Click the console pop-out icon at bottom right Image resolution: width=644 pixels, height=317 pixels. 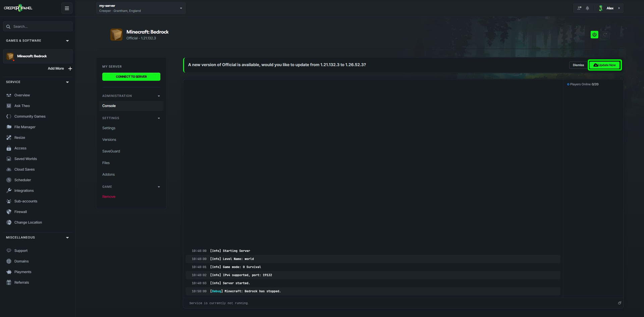click(620, 303)
